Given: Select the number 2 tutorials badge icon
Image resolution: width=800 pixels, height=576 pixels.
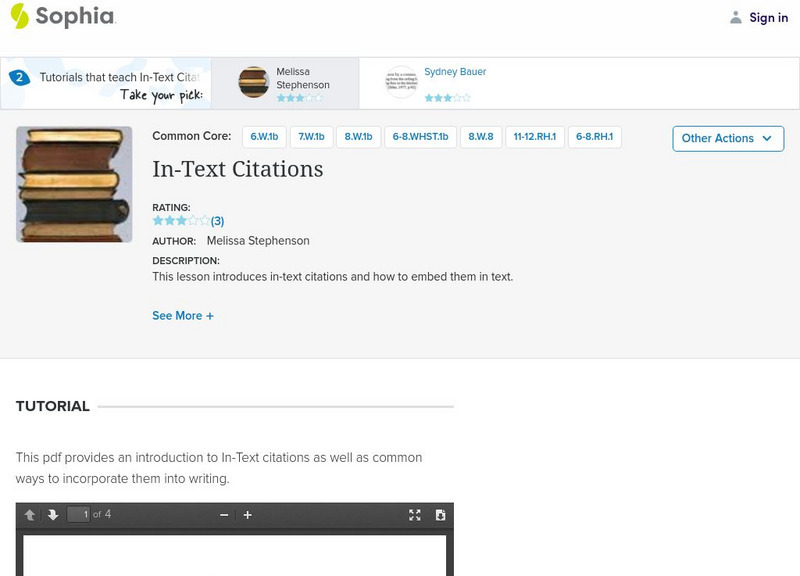Looking at the screenshot, I should click(x=19, y=78).
